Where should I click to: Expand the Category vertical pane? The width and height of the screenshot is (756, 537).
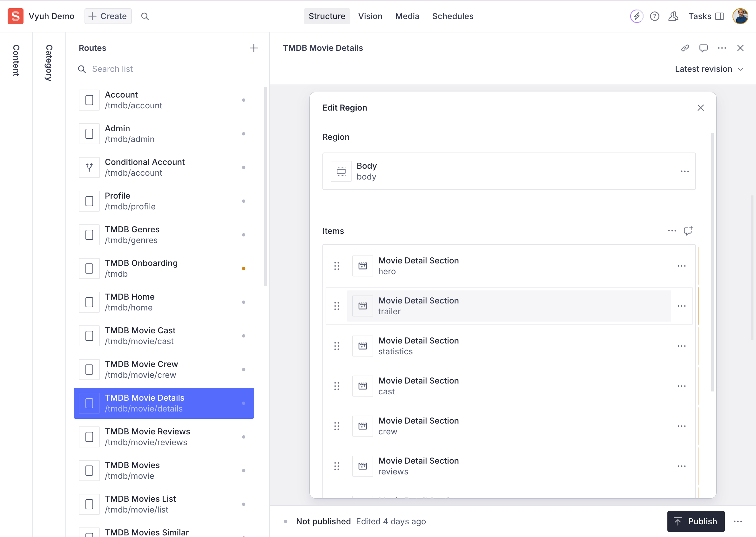49,63
